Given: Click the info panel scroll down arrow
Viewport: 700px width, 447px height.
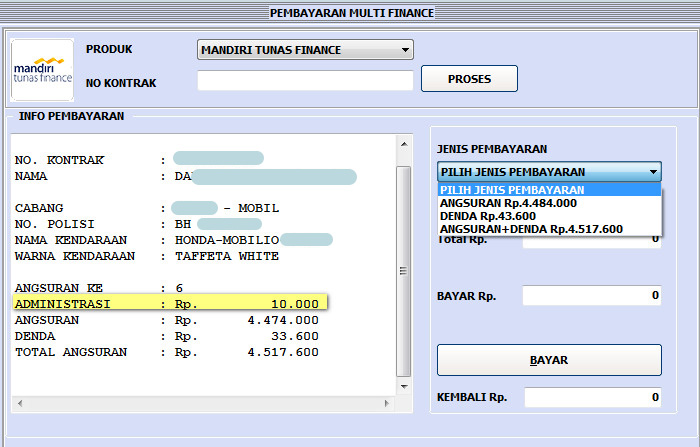Looking at the screenshot, I should (404, 387).
